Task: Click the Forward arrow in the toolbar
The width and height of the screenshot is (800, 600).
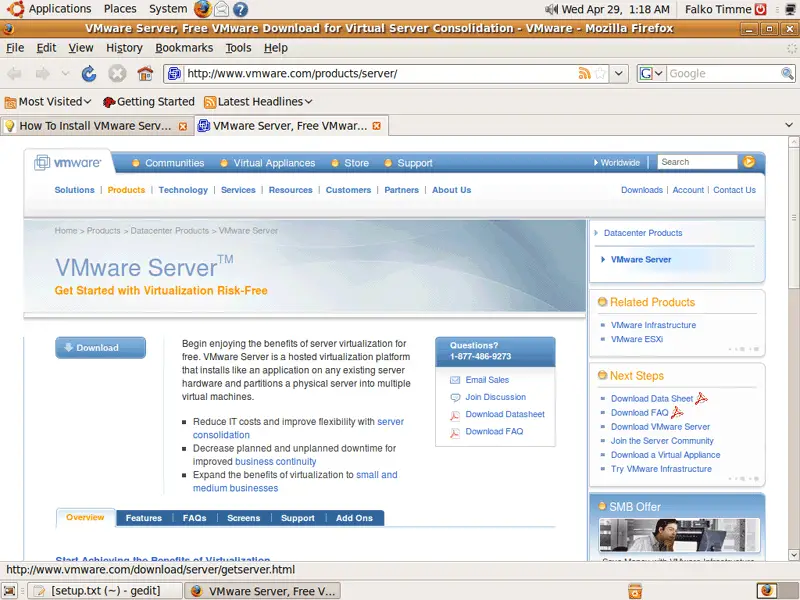Action: [x=42, y=74]
